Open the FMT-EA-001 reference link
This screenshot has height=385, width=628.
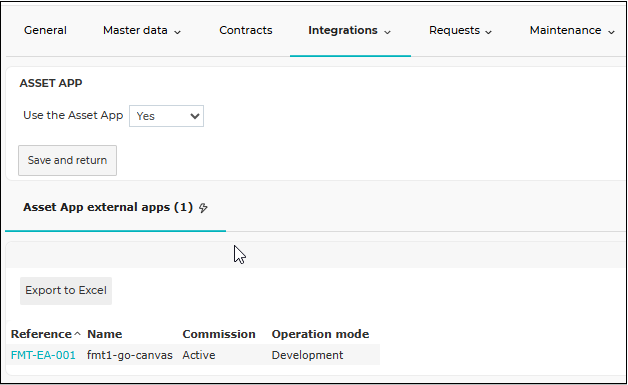click(43, 355)
